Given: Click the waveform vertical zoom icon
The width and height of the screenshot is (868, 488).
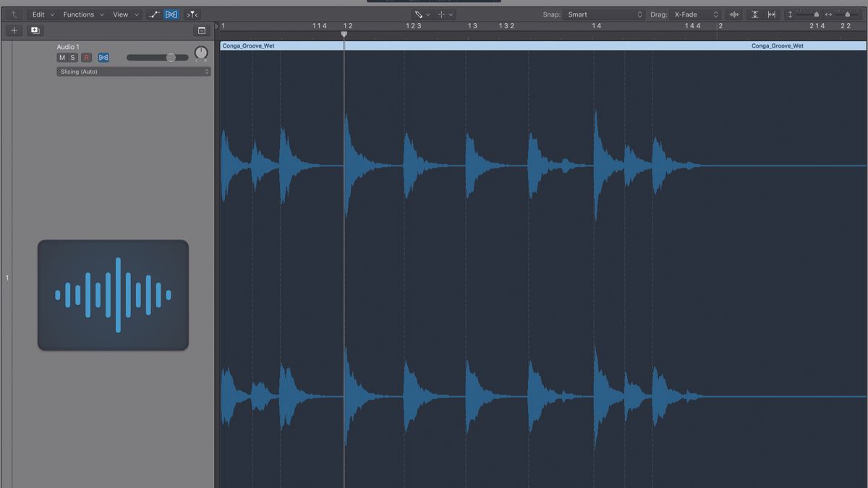Looking at the screenshot, I should [x=736, y=14].
